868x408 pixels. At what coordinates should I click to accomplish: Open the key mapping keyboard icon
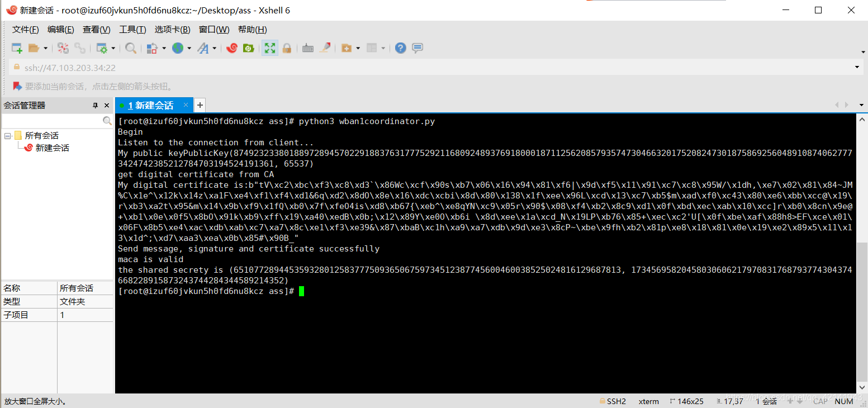[308, 48]
